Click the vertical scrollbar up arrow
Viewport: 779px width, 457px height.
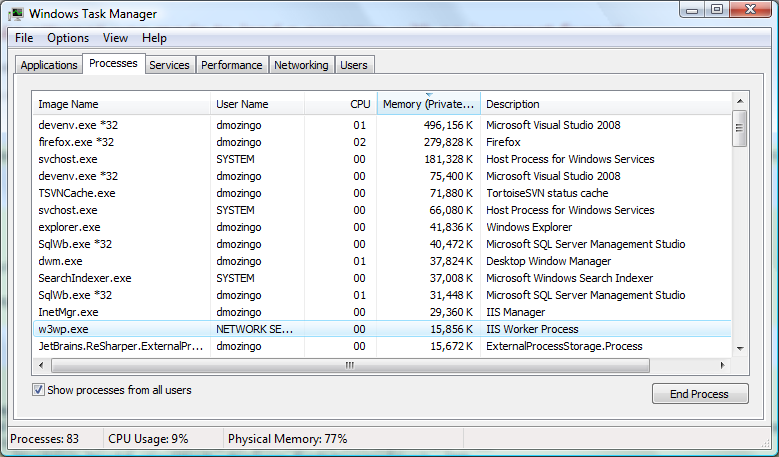740,101
